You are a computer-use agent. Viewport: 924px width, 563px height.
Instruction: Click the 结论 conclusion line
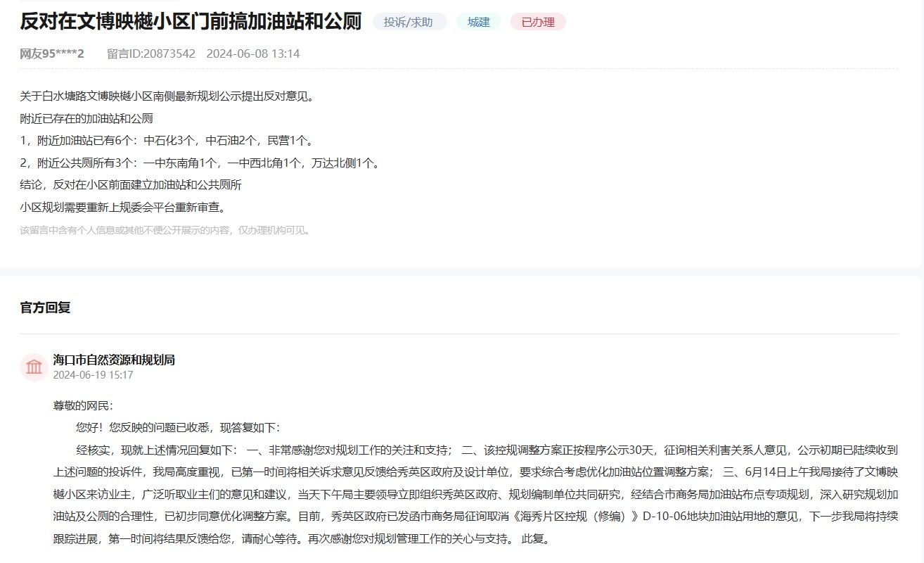tap(131, 185)
